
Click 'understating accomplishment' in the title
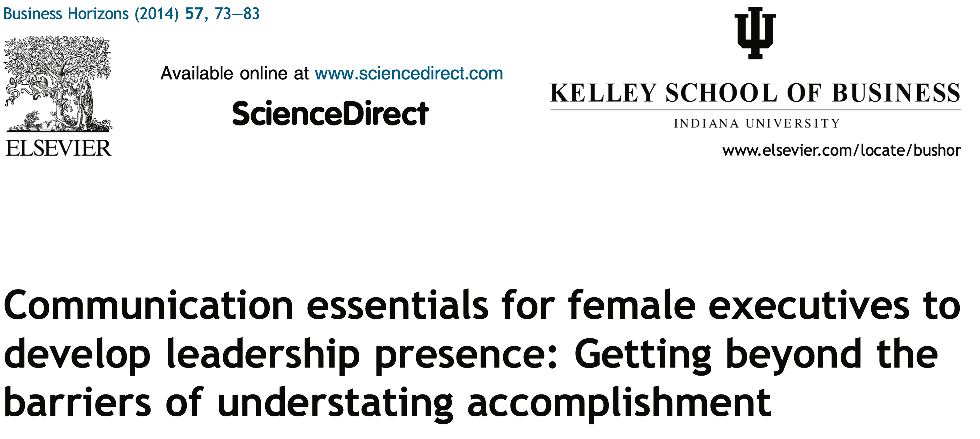493,403
